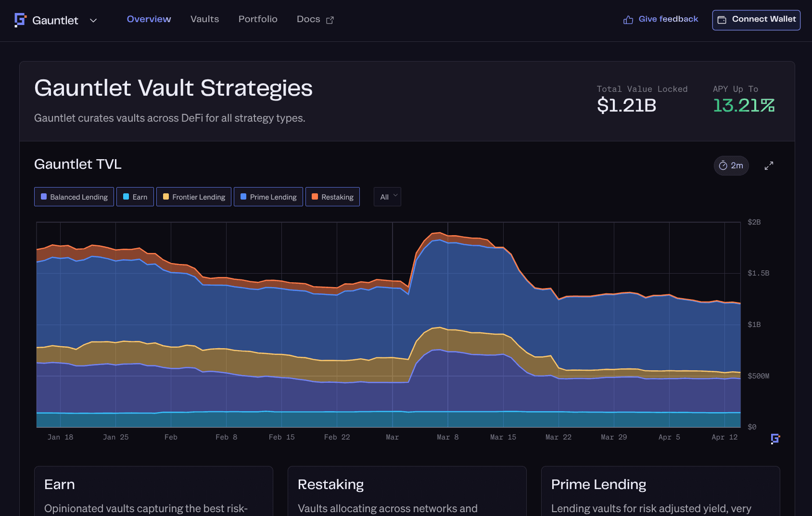Image resolution: width=812 pixels, height=516 pixels.
Task: Click the Jan 18 chart date label
Action: (60, 437)
